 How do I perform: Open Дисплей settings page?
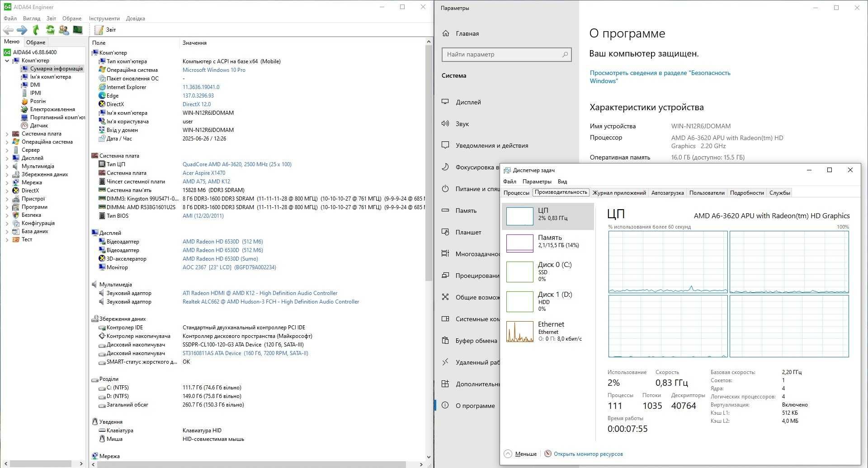tap(468, 102)
